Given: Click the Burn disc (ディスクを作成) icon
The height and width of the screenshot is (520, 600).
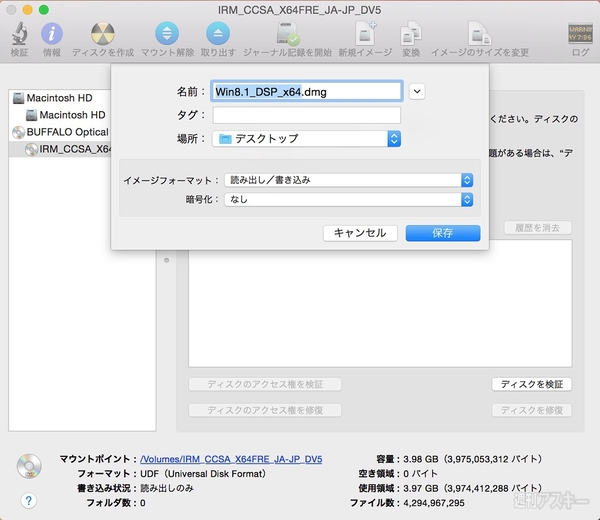Looking at the screenshot, I should tap(103, 33).
